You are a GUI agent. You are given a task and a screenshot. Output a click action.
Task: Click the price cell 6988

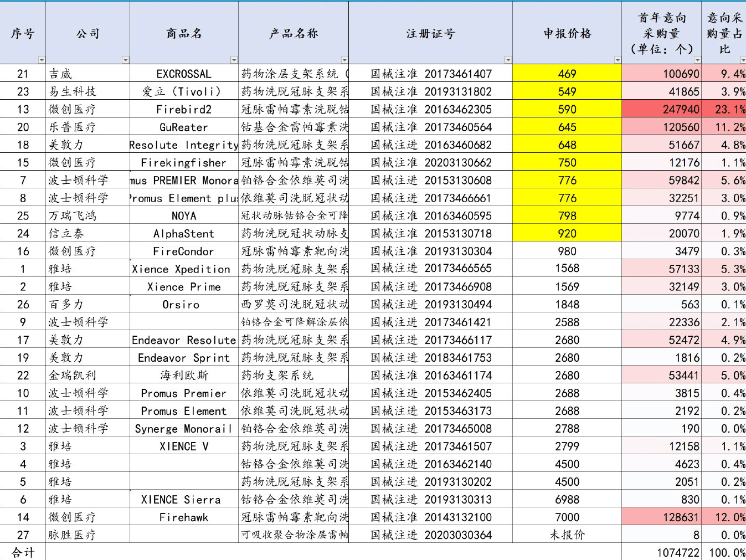click(567, 499)
